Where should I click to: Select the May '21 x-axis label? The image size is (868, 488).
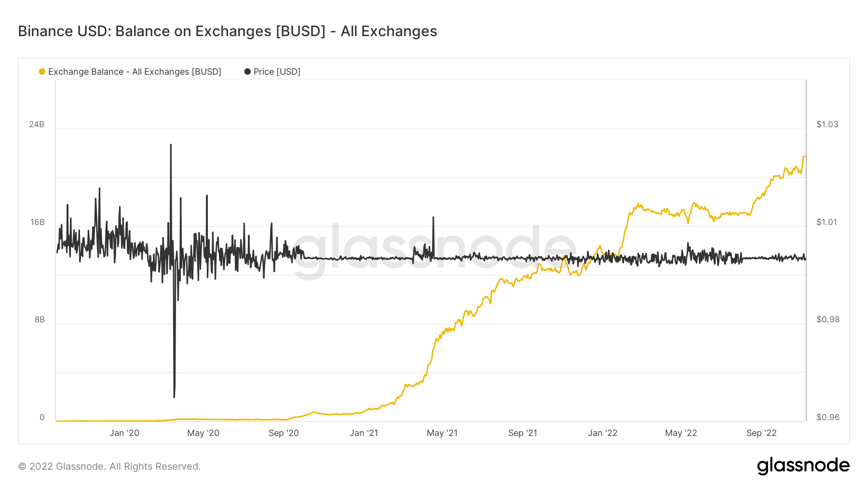442,433
